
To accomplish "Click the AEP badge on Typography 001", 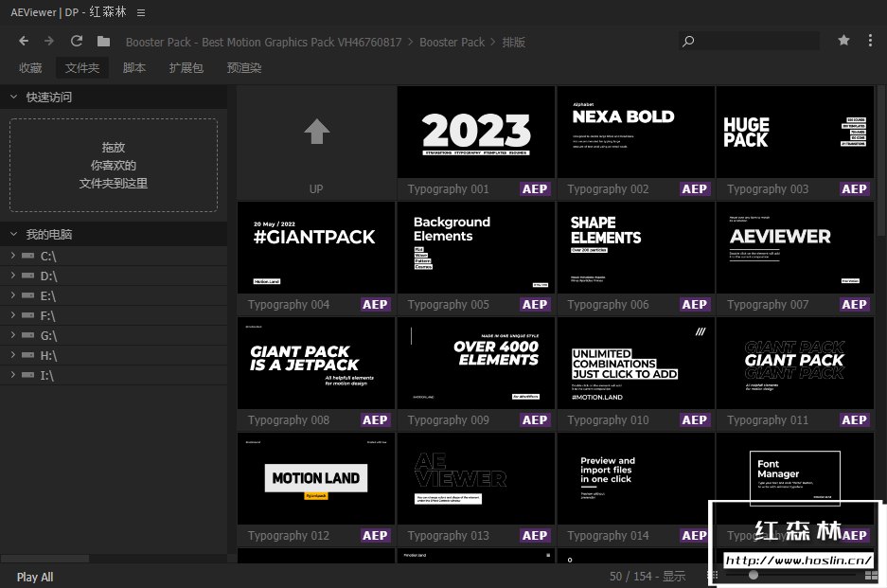I will [x=535, y=189].
